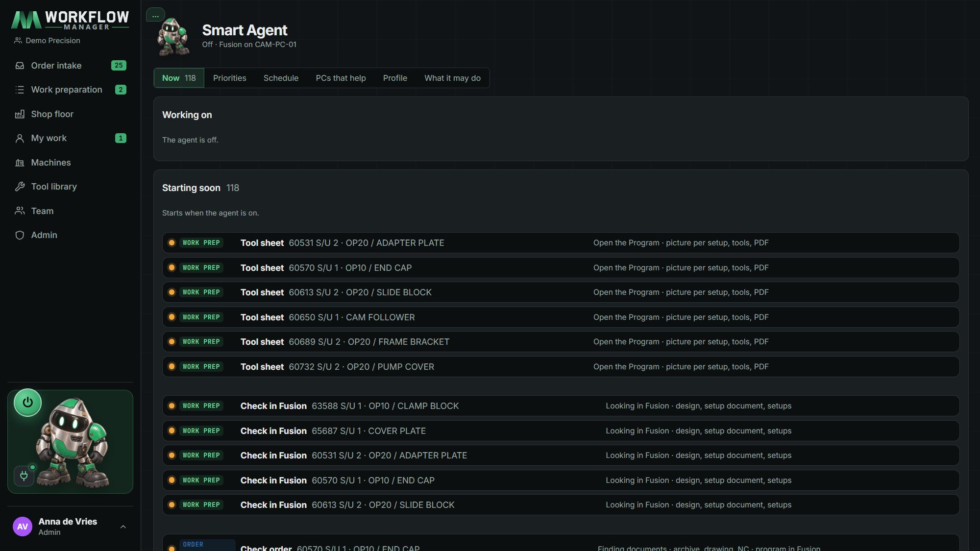This screenshot has height=551, width=980.
Task: Click the Work preparation list icon
Action: tap(20, 90)
